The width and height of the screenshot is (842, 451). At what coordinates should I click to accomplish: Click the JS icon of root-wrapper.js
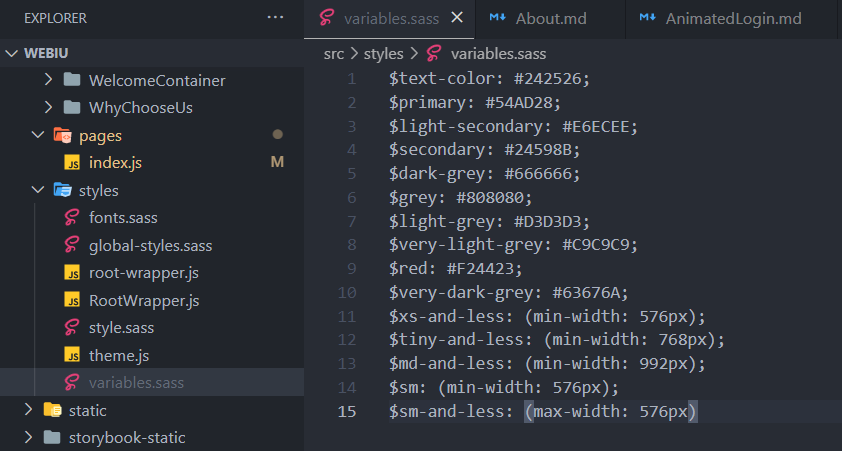[x=72, y=272]
